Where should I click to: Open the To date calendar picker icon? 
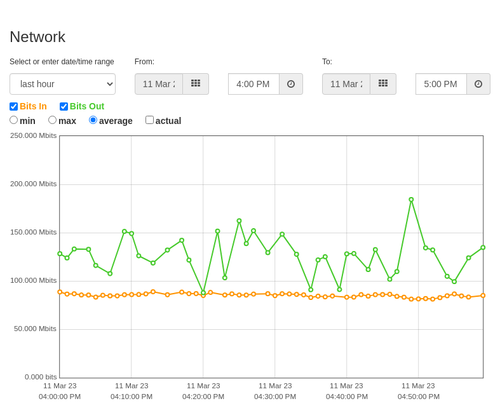383,84
